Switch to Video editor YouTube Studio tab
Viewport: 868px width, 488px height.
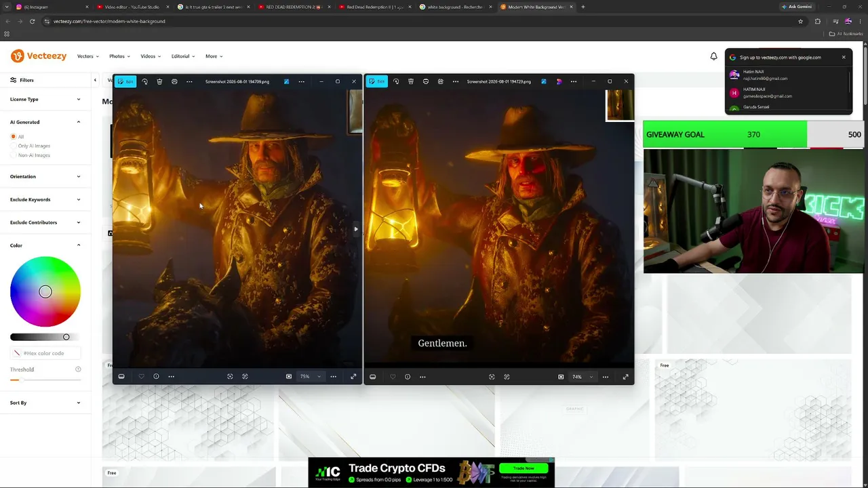[132, 7]
